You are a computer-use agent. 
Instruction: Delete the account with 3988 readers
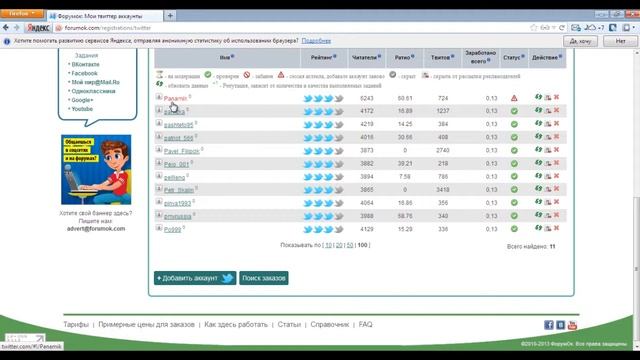[x=556, y=215]
